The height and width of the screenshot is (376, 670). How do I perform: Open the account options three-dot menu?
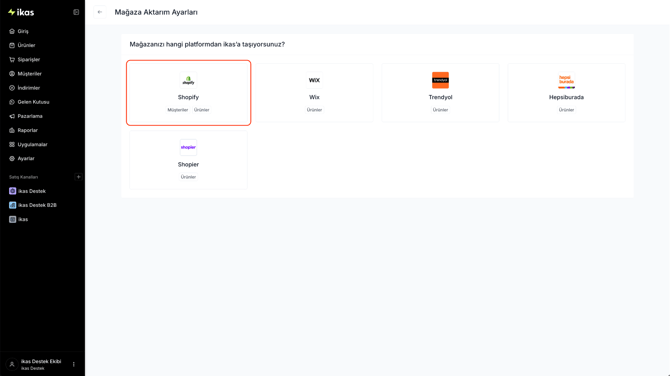(x=73, y=364)
